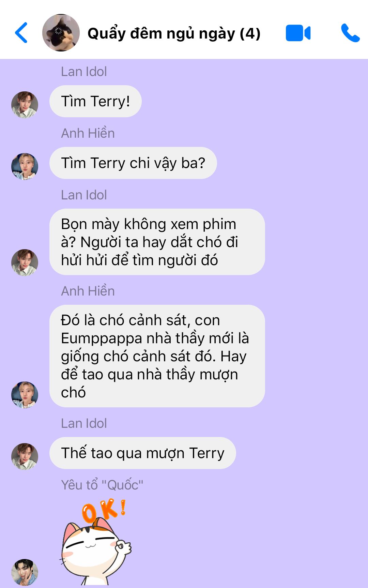This screenshot has width=368, height=588.
Task: Start a voice call with the group
Action: pyautogui.click(x=350, y=33)
